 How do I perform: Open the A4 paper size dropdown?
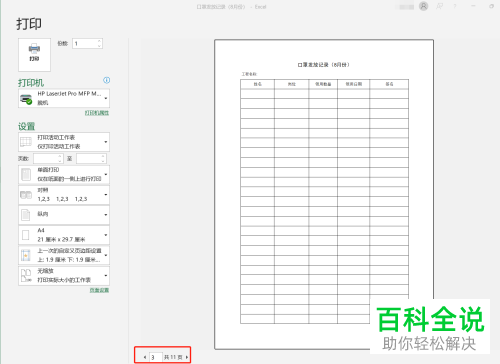[x=64, y=235]
